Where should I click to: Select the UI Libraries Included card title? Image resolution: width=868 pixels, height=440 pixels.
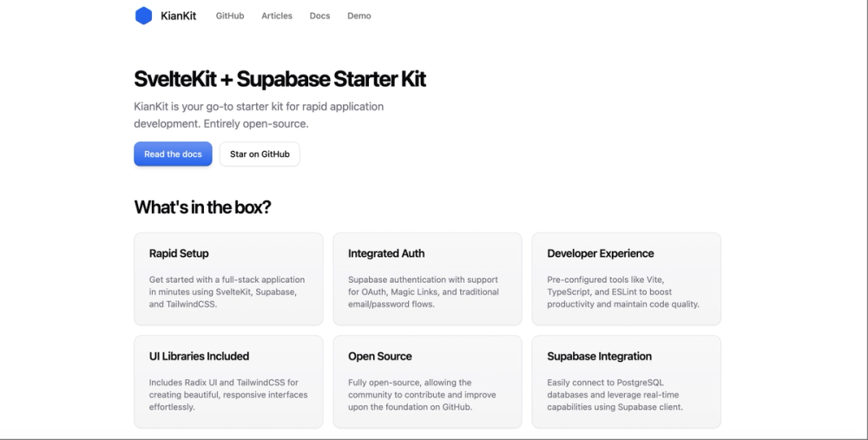point(199,357)
